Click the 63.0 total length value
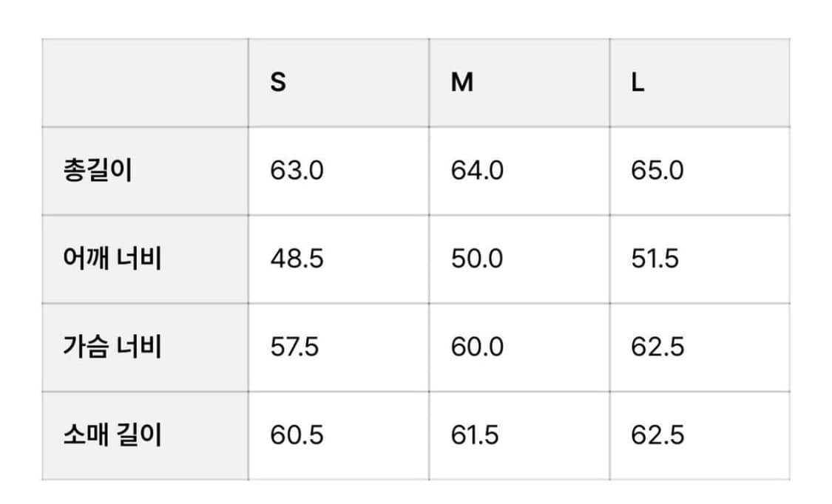This screenshot has width=832, height=504. (x=297, y=171)
